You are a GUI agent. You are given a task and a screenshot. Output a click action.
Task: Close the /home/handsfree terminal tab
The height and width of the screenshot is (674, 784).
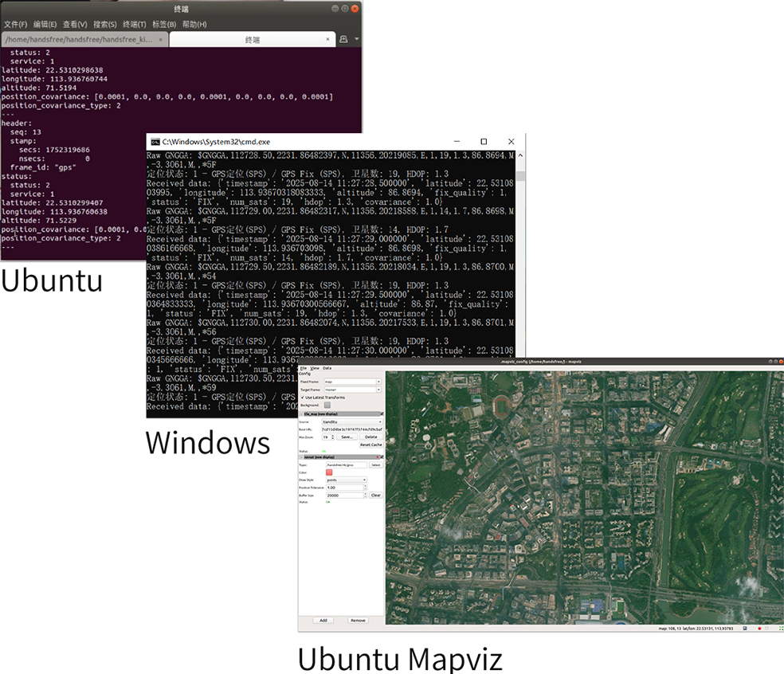161,39
